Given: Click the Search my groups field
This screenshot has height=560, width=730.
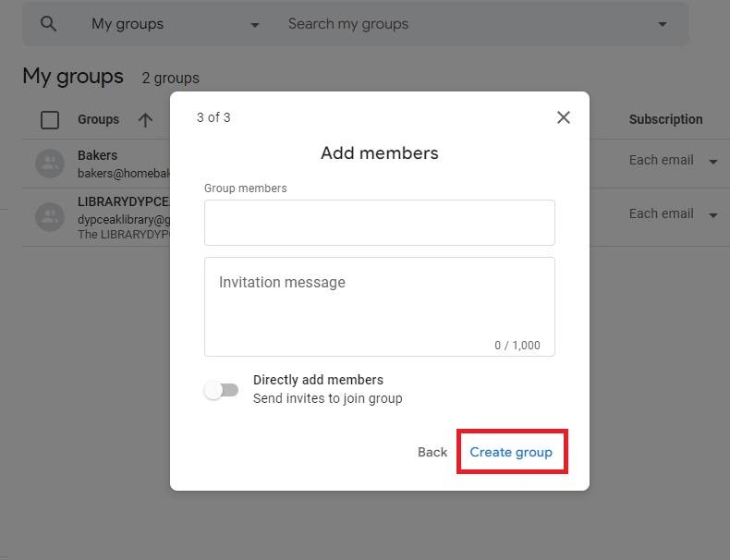Looking at the screenshot, I should pos(348,24).
